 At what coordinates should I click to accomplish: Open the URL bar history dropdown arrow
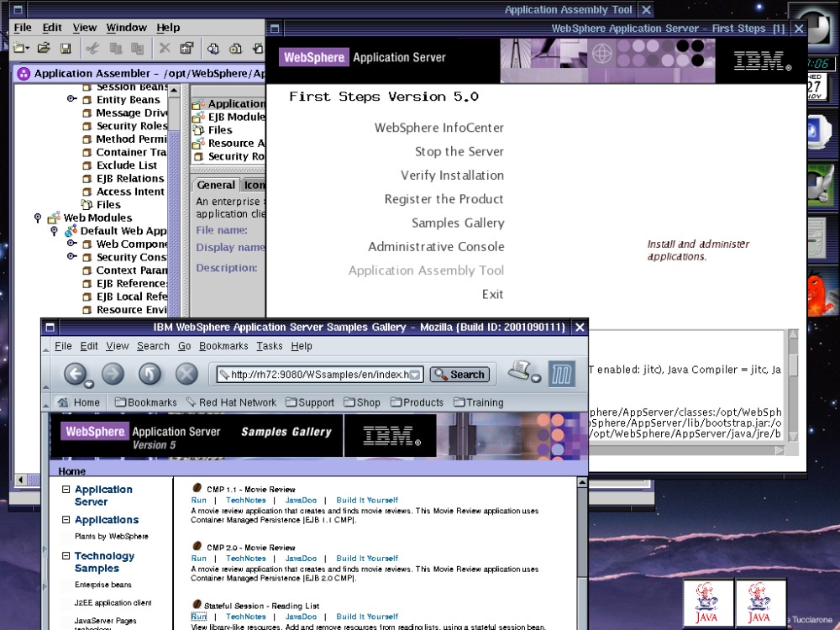pyautogui.click(x=415, y=375)
